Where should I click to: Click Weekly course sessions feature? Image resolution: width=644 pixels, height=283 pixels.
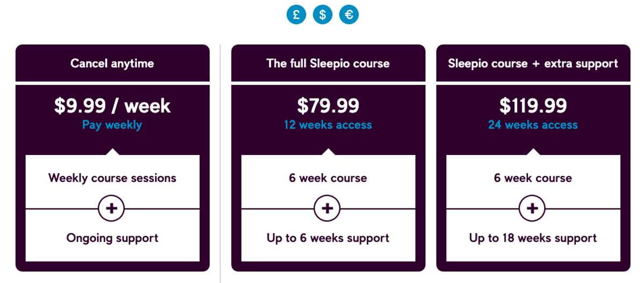pyautogui.click(x=112, y=178)
